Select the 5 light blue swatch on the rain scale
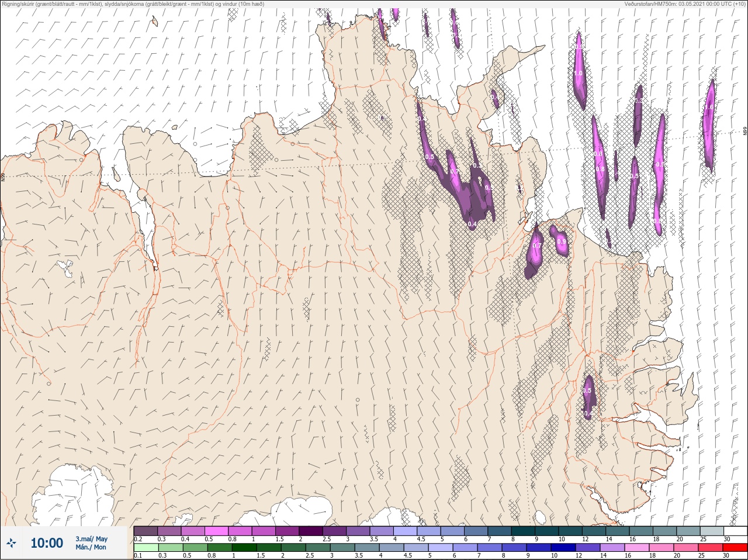Viewport: 748px width, 560px height. (441, 548)
